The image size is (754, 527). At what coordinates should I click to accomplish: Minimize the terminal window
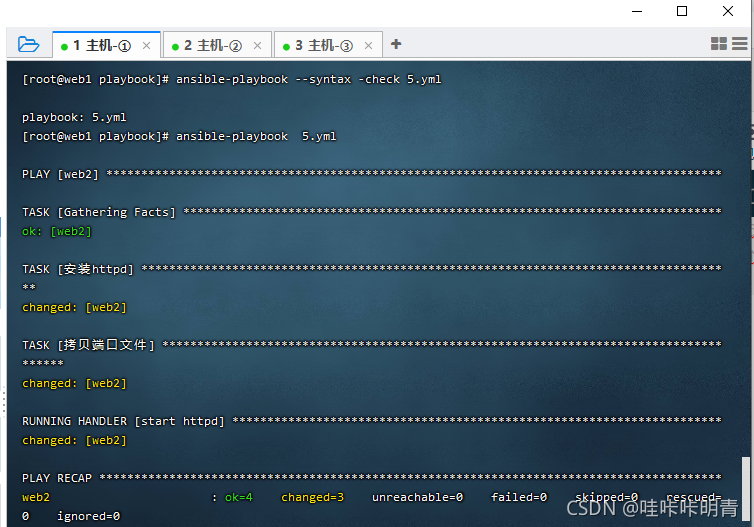637,11
